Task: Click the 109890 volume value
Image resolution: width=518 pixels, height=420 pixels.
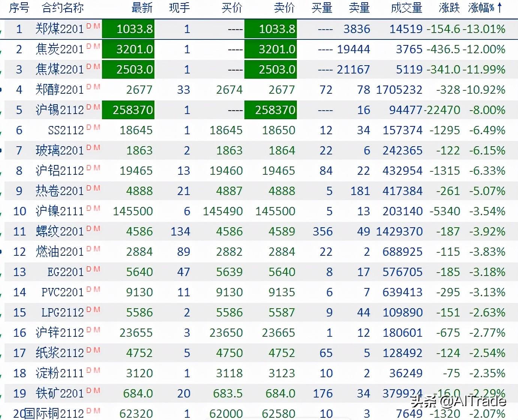Action: click(x=403, y=312)
